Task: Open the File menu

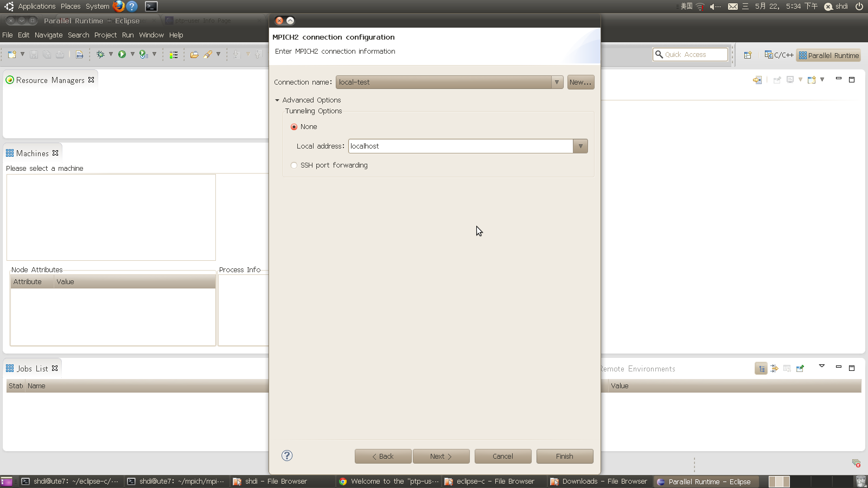Action: coord(8,35)
